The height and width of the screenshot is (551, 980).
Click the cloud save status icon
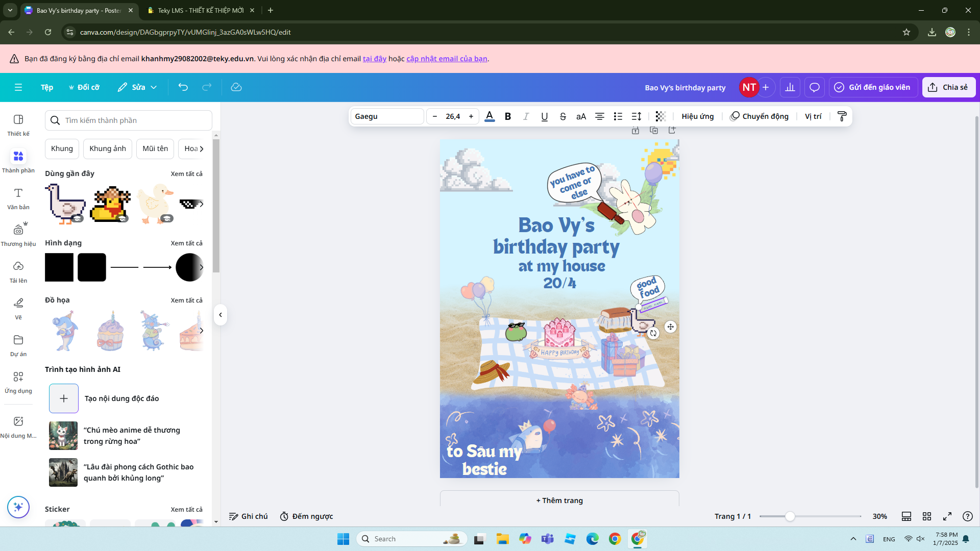tap(236, 87)
